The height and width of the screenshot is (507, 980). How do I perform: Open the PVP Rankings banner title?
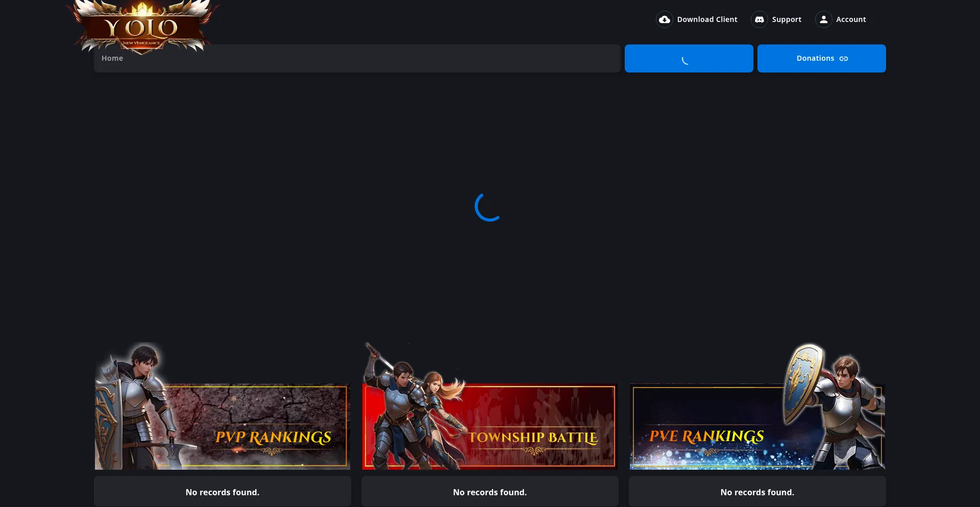[x=273, y=437]
